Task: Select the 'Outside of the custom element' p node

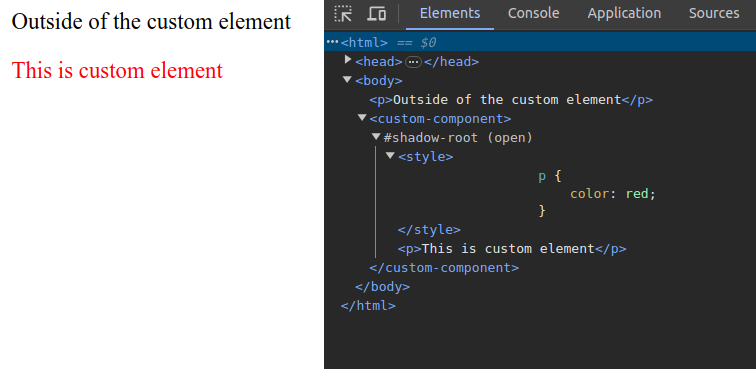Action: pos(511,100)
